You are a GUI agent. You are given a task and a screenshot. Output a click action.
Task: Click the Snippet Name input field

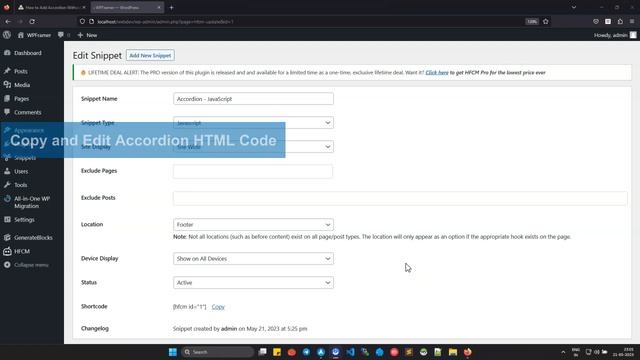click(x=253, y=99)
